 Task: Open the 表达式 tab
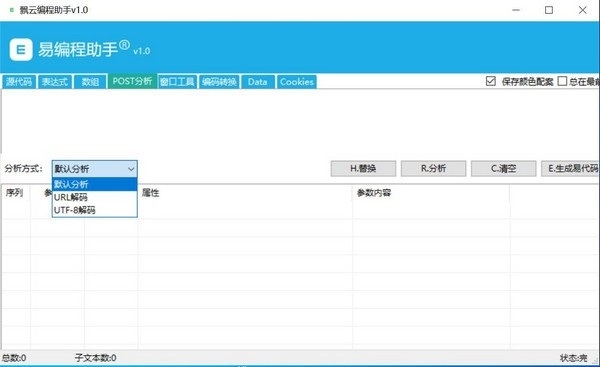[x=55, y=82]
